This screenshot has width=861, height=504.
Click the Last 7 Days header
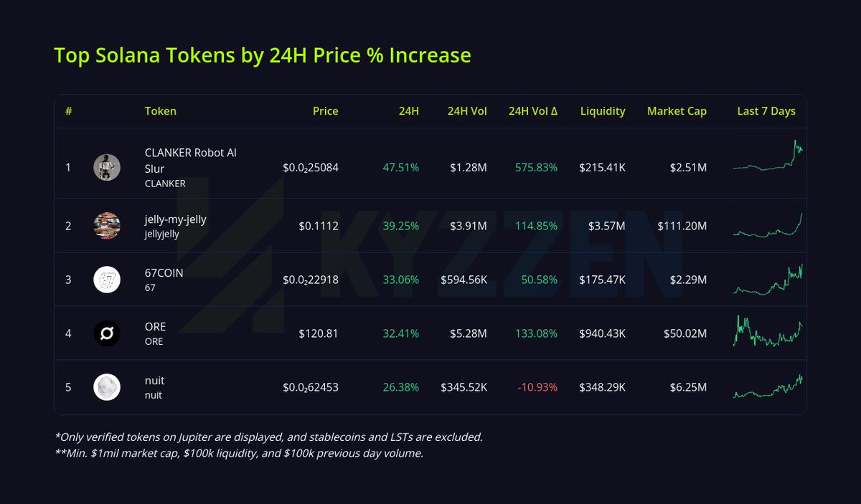(x=766, y=111)
